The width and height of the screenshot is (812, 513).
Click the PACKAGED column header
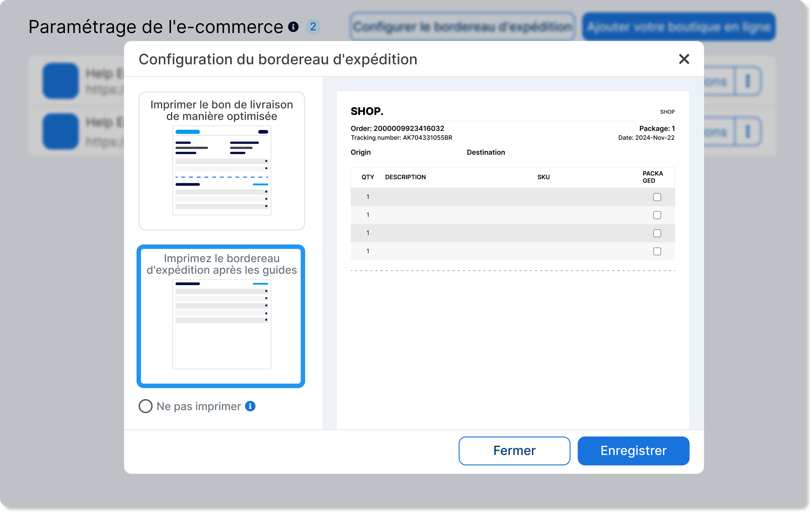(653, 177)
